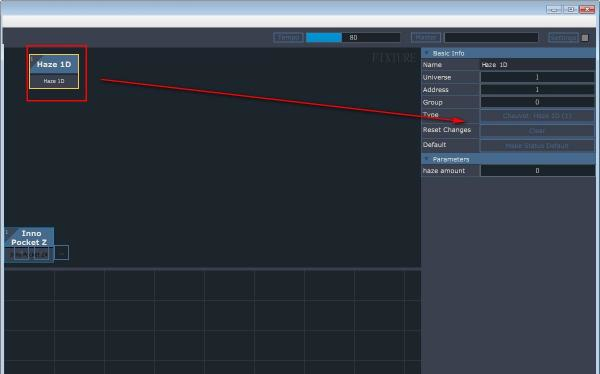Click the Group label
Image resolution: width=600 pixels, height=374 pixels.
point(432,102)
